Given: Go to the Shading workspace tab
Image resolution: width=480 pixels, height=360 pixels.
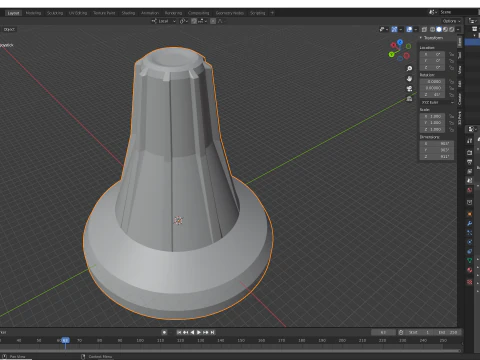Looking at the screenshot, I should (x=128, y=13).
